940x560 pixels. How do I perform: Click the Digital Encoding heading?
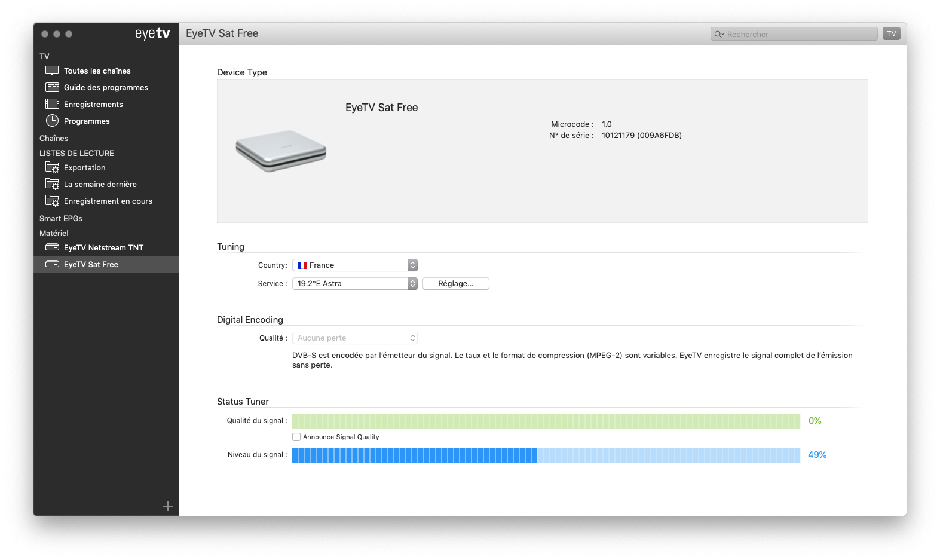[x=250, y=320]
